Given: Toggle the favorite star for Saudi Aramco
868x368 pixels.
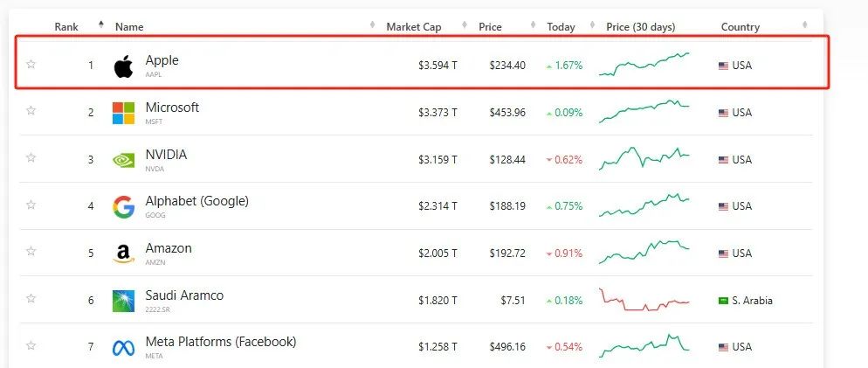Looking at the screenshot, I should (31, 298).
